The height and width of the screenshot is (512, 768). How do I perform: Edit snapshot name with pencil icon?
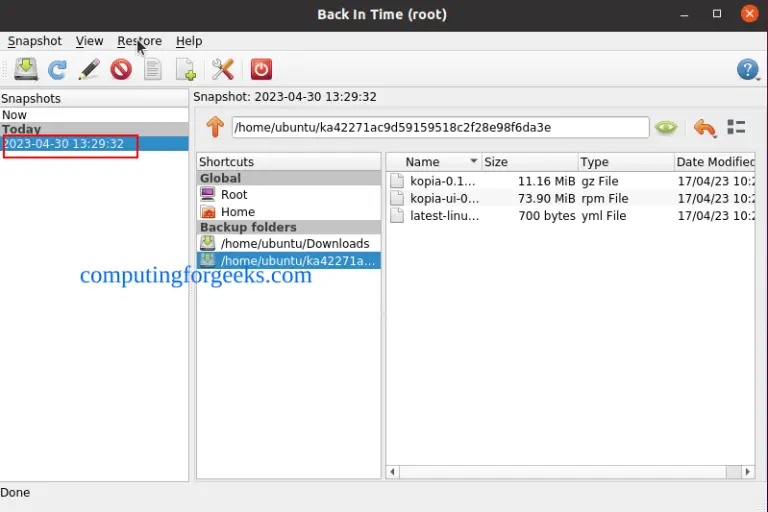pos(89,69)
